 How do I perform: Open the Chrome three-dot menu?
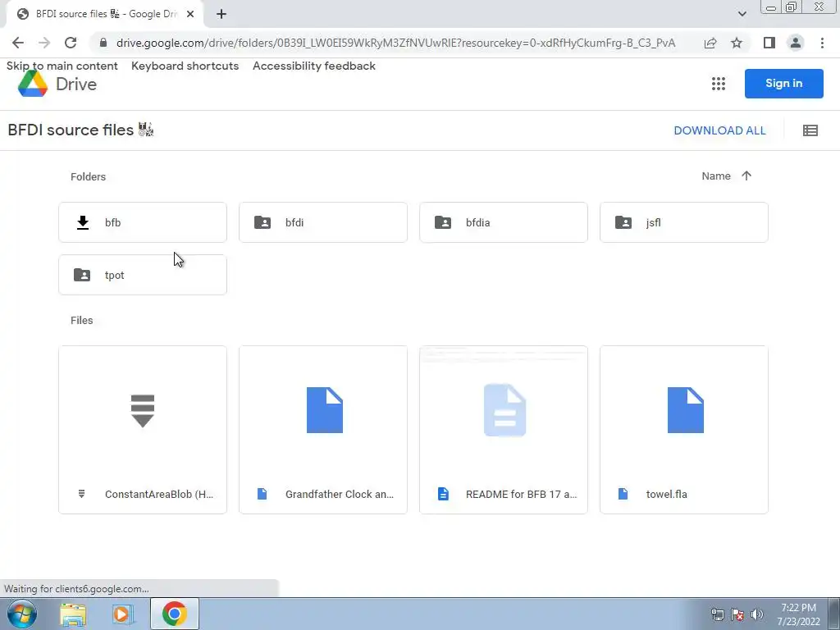tap(822, 43)
